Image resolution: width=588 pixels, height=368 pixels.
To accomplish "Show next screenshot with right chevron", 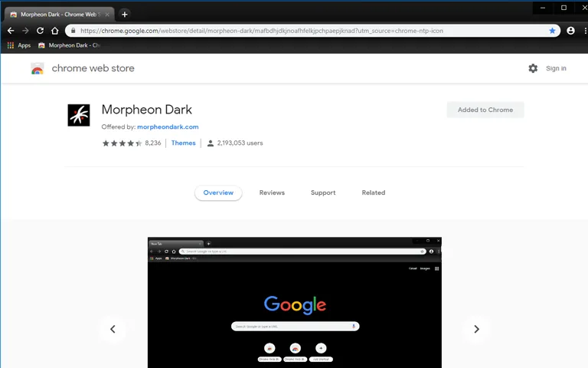I will click(x=476, y=330).
